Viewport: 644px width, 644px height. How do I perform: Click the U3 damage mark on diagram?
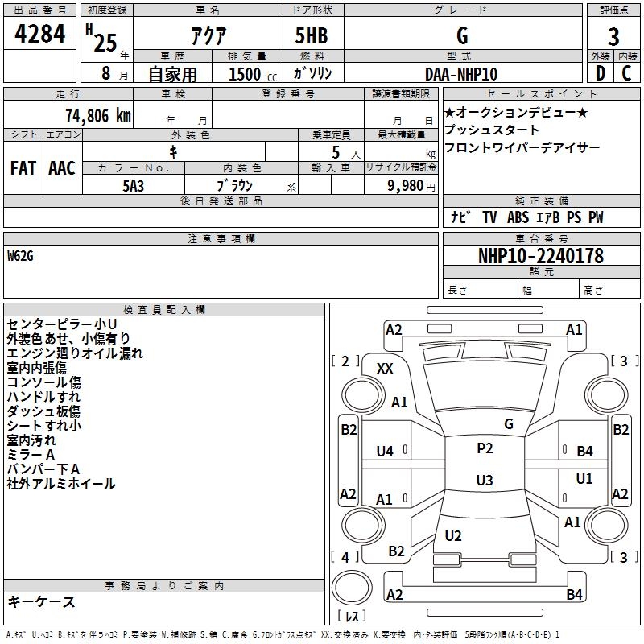[x=485, y=481]
